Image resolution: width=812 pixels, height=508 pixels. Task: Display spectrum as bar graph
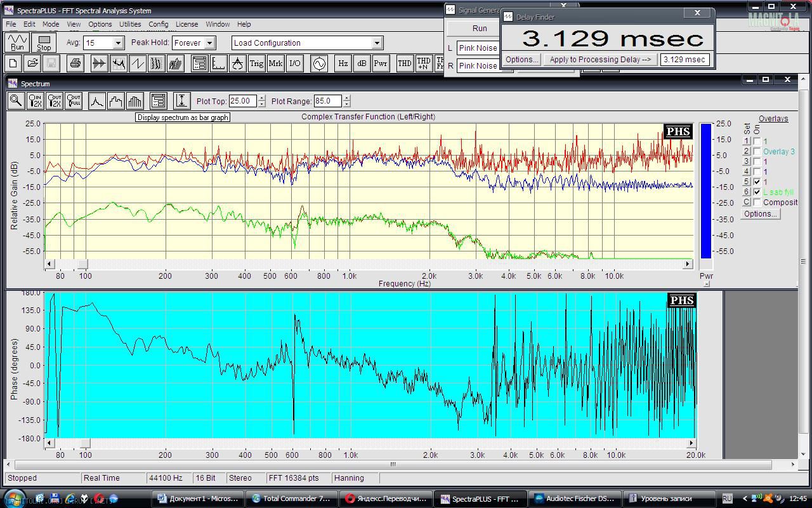pyautogui.click(x=134, y=100)
